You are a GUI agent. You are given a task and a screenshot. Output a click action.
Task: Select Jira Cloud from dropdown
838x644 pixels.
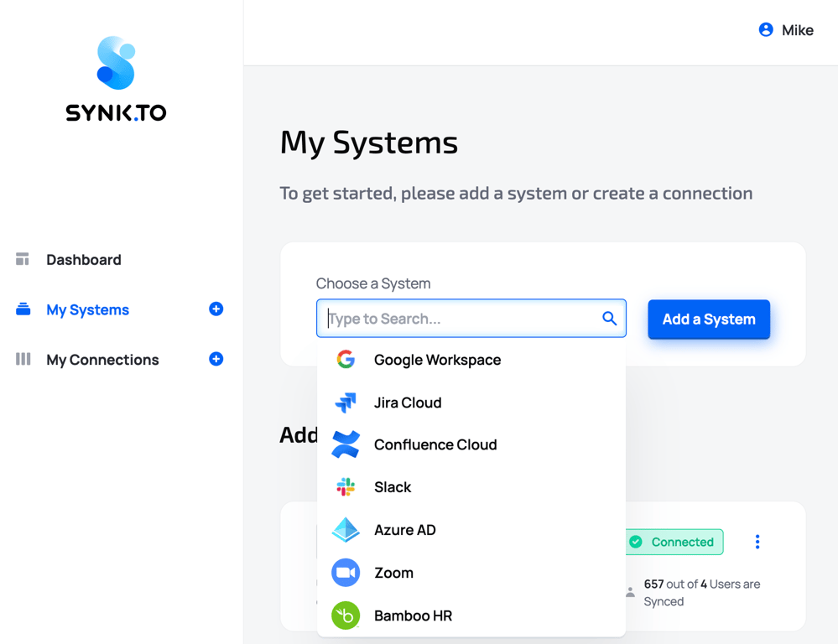click(471, 402)
